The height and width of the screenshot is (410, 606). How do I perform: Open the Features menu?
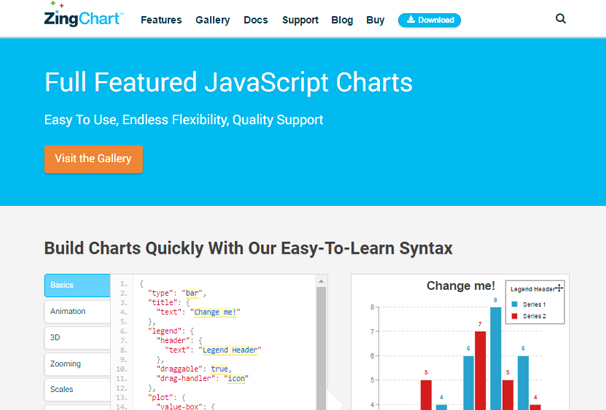click(x=161, y=20)
